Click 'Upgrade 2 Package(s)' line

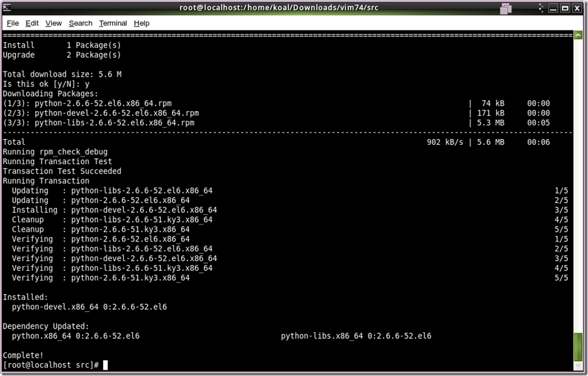(x=62, y=55)
